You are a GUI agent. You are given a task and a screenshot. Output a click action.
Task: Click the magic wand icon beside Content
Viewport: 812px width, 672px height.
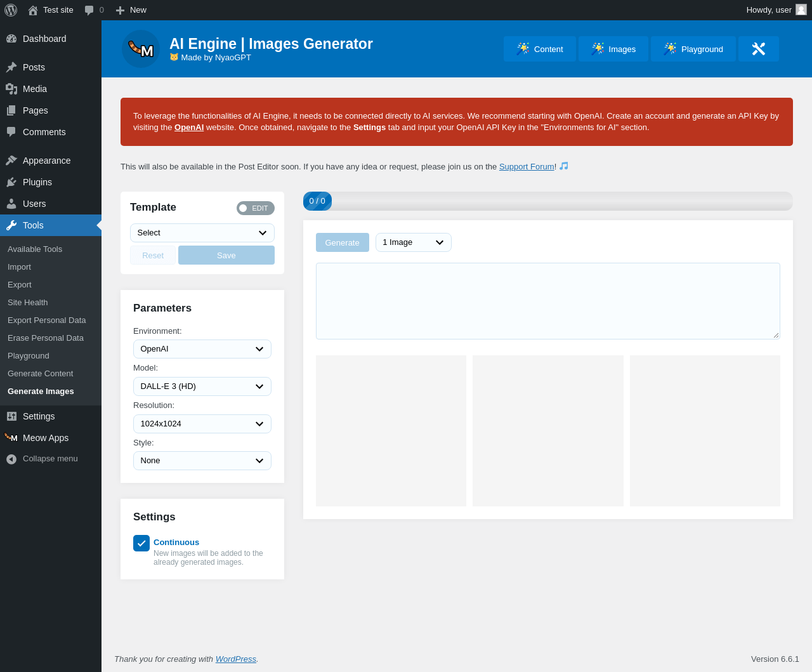pos(523,49)
